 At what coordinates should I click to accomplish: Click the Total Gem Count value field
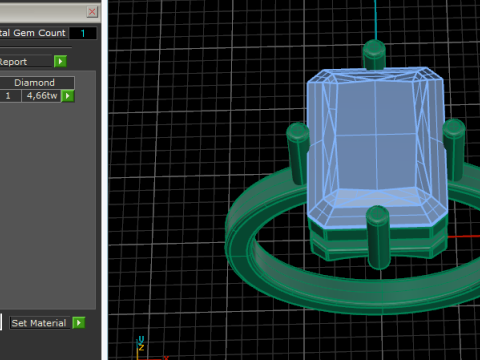pos(83,33)
